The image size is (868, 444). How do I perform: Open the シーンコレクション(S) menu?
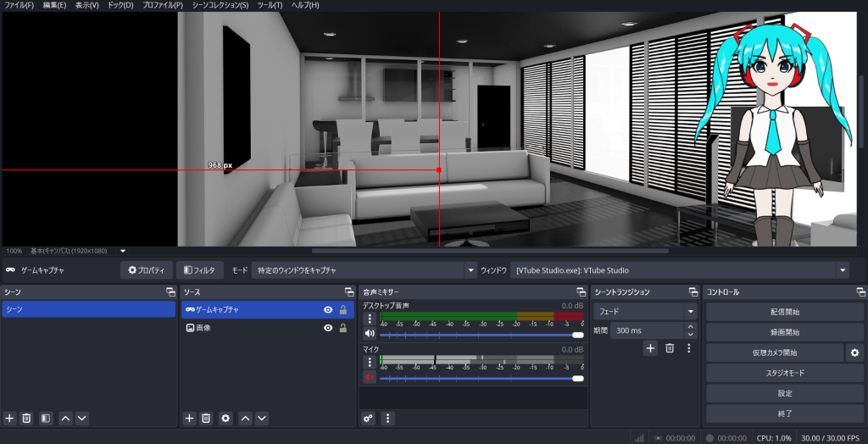[220, 5]
